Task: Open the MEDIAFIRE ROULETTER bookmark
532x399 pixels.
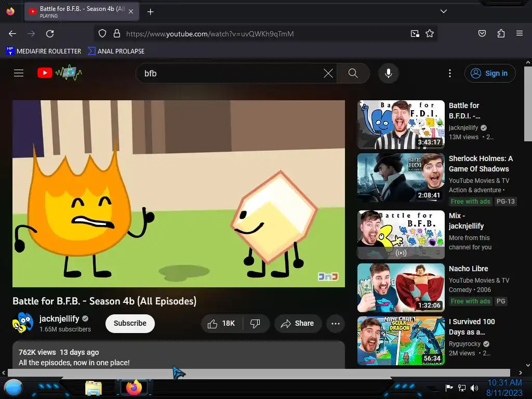Action: click(44, 51)
